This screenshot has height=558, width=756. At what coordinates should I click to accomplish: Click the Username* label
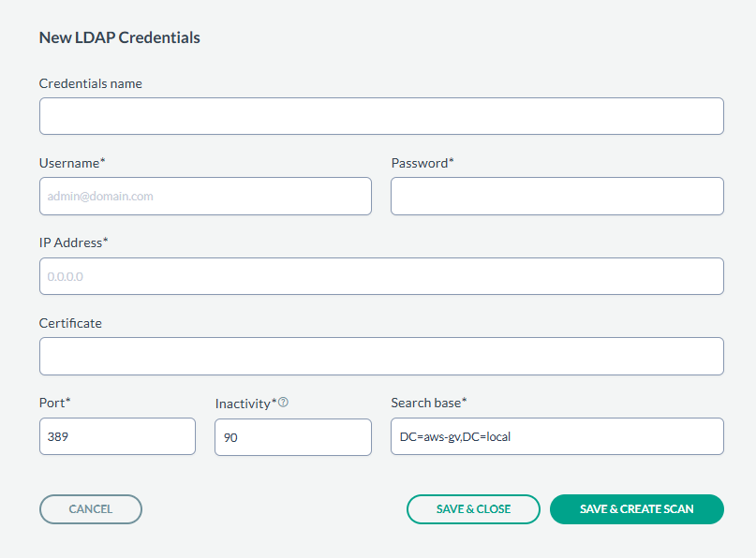[x=72, y=163]
